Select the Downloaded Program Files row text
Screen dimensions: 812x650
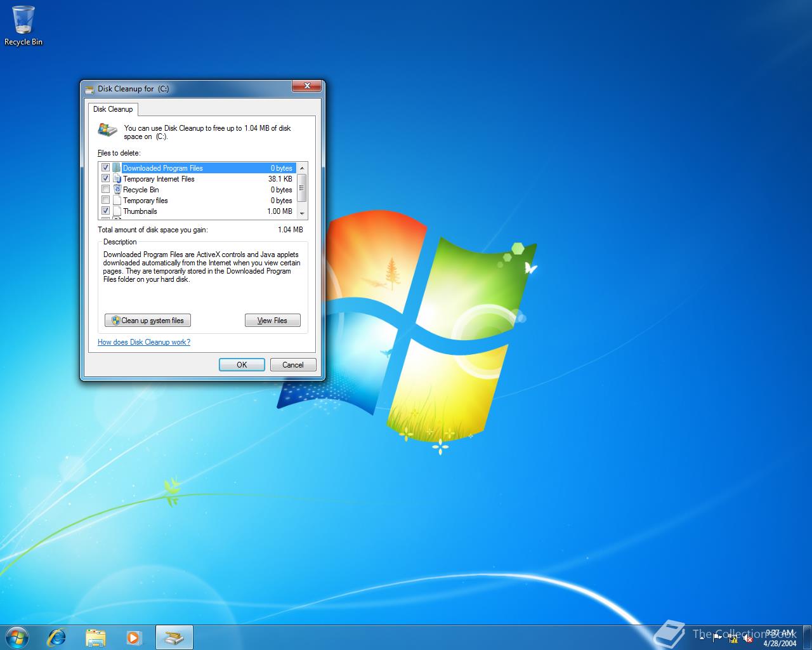pos(163,168)
